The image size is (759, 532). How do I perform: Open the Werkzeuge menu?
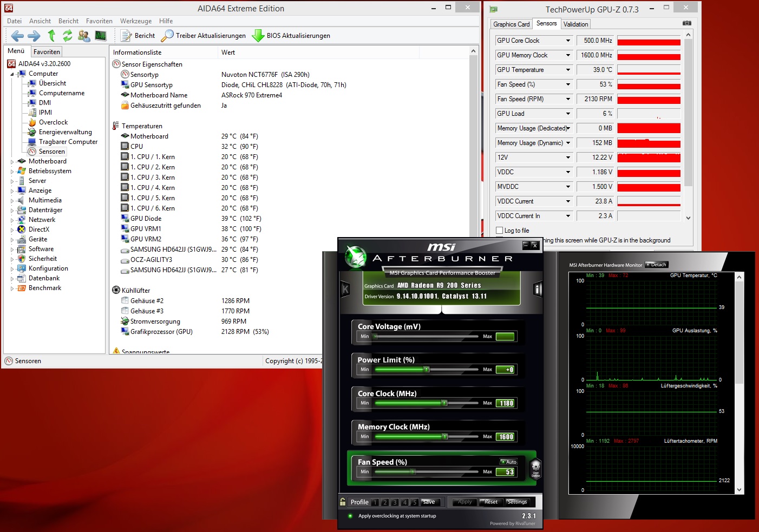pyautogui.click(x=136, y=21)
